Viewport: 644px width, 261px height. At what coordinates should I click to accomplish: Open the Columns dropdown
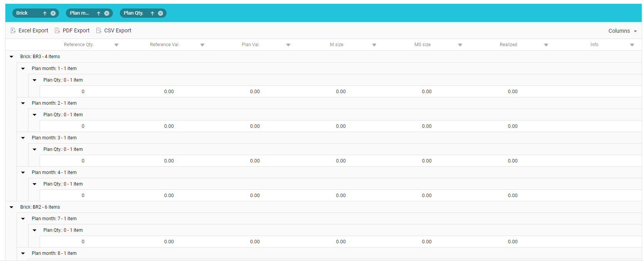pos(622,31)
